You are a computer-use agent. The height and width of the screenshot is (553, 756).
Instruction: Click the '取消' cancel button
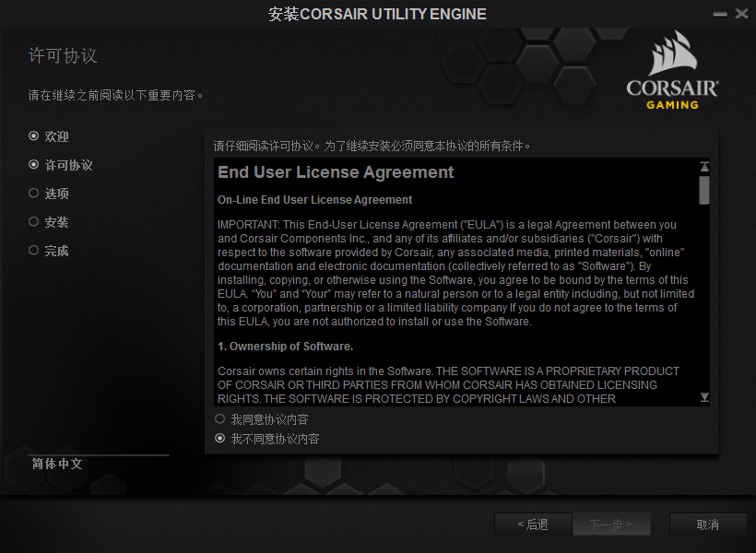click(x=708, y=524)
